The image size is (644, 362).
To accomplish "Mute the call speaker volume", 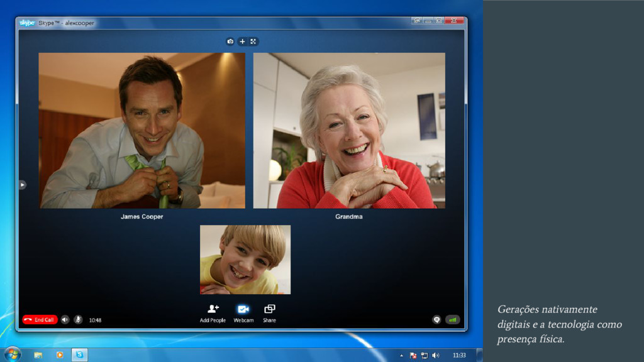I will click(65, 320).
